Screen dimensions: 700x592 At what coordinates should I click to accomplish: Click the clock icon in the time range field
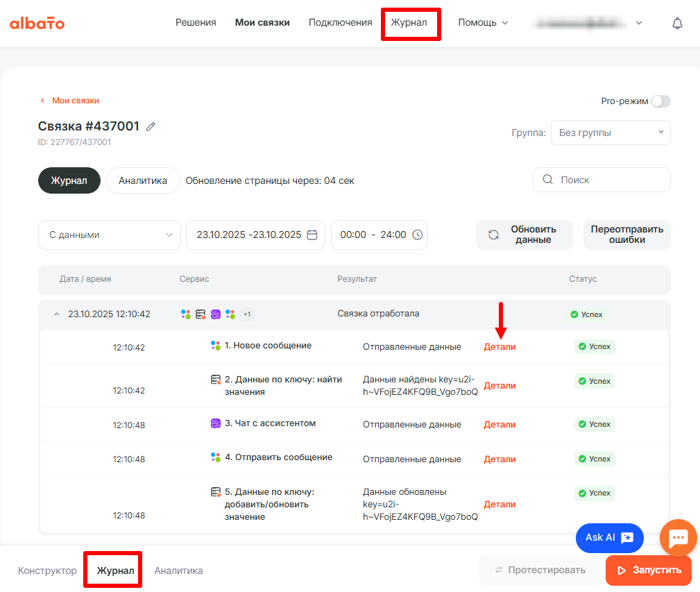(417, 235)
